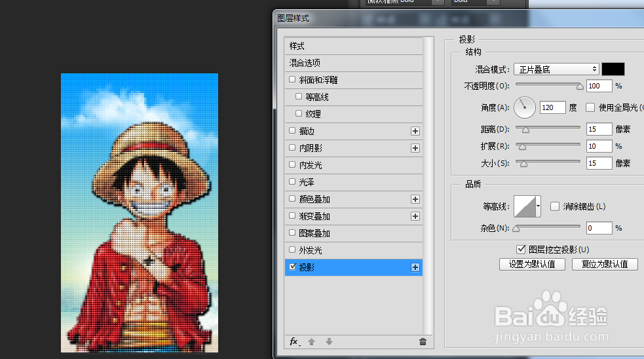Add another 颜色叠加 effect plus icon
The width and height of the screenshot is (644, 359).
pyautogui.click(x=415, y=199)
